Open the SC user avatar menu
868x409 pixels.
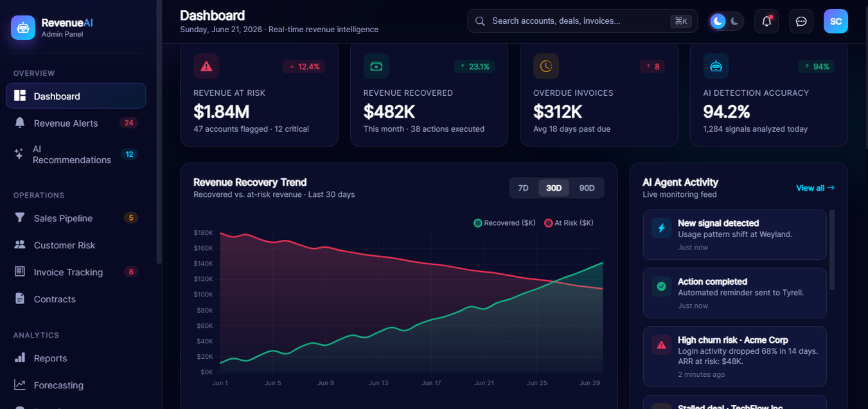tap(836, 21)
